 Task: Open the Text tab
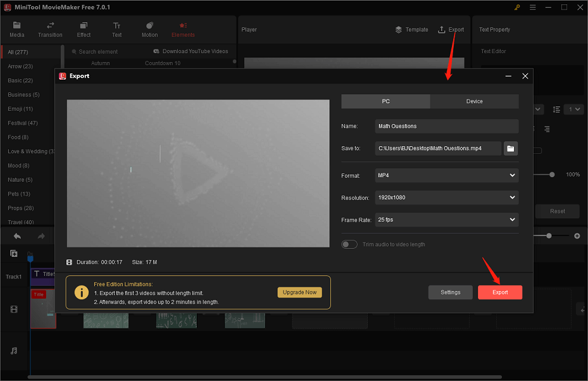(x=116, y=30)
